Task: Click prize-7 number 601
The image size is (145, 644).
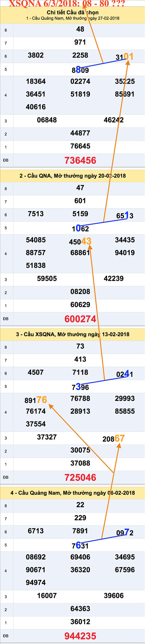Action: coord(80,201)
